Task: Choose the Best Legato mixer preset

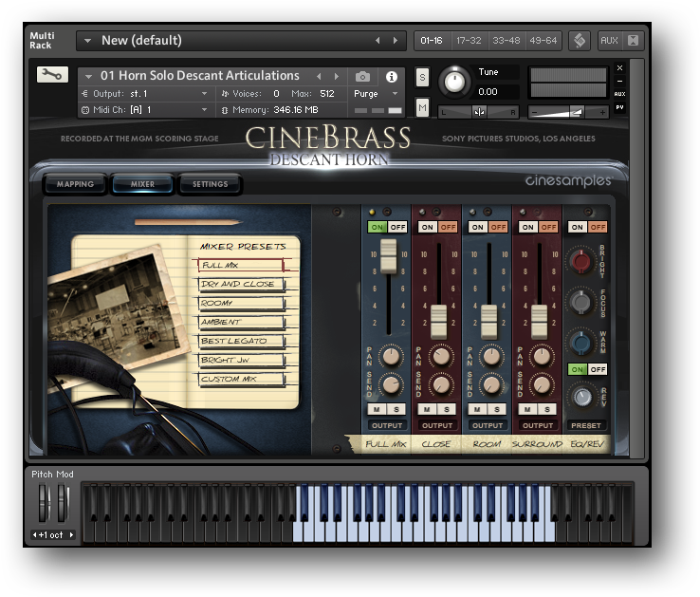Action: tap(240, 341)
